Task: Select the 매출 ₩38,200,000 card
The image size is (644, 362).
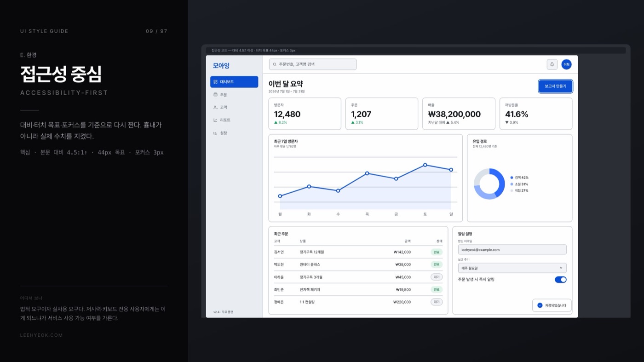Action: (x=459, y=114)
